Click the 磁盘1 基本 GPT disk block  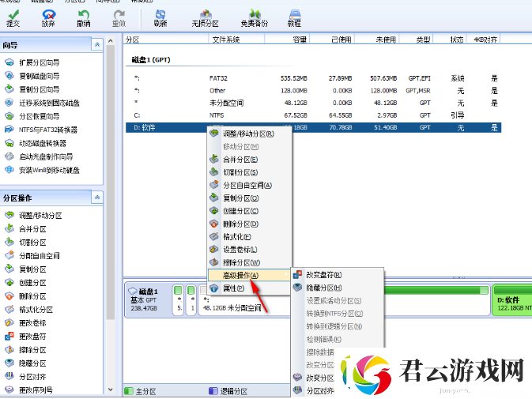pyautogui.click(x=149, y=299)
